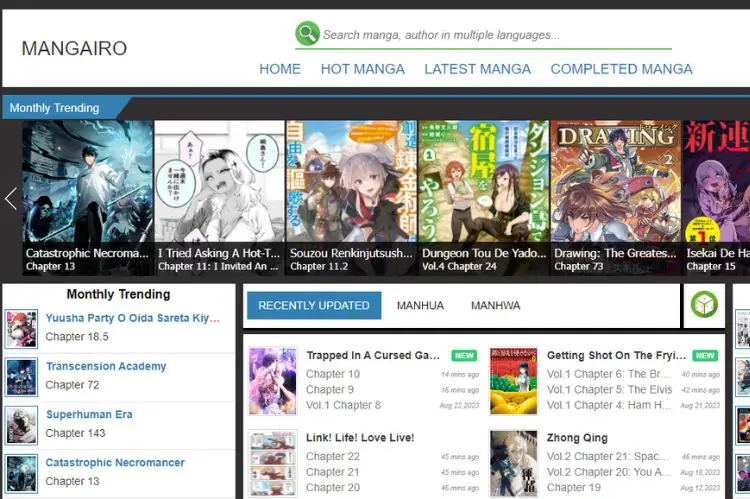Open Chapter 72 of Transcension Academy
This screenshot has height=499, width=750.
72,385
